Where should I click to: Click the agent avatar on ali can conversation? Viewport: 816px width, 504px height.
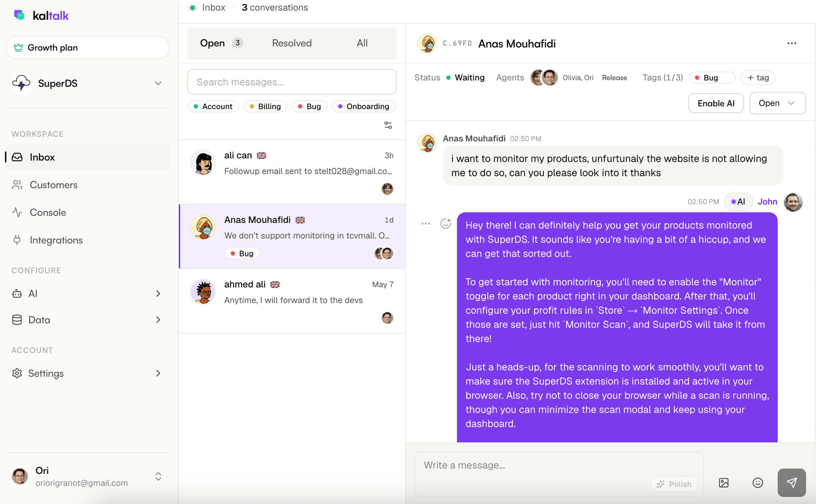tap(387, 189)
